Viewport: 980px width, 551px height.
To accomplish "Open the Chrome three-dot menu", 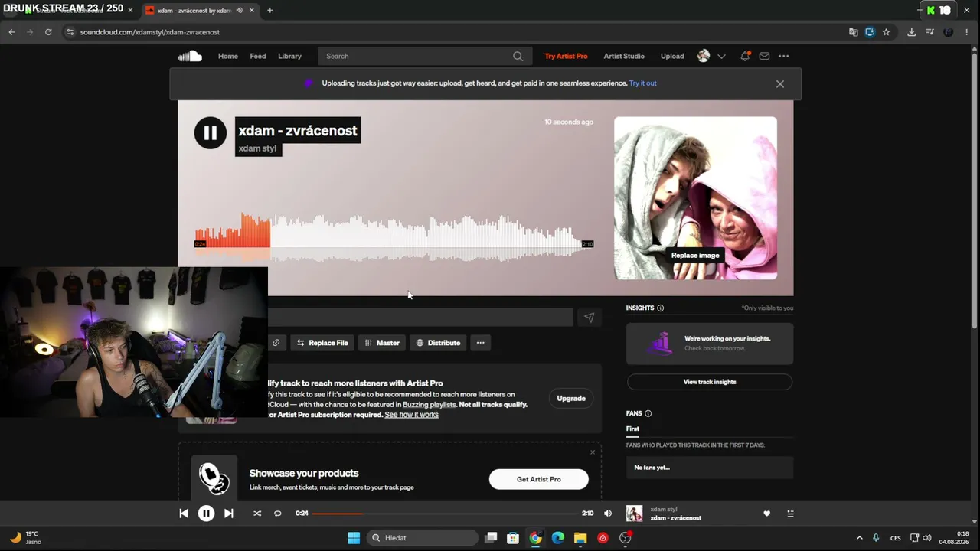I will click(x=966, y=32).
